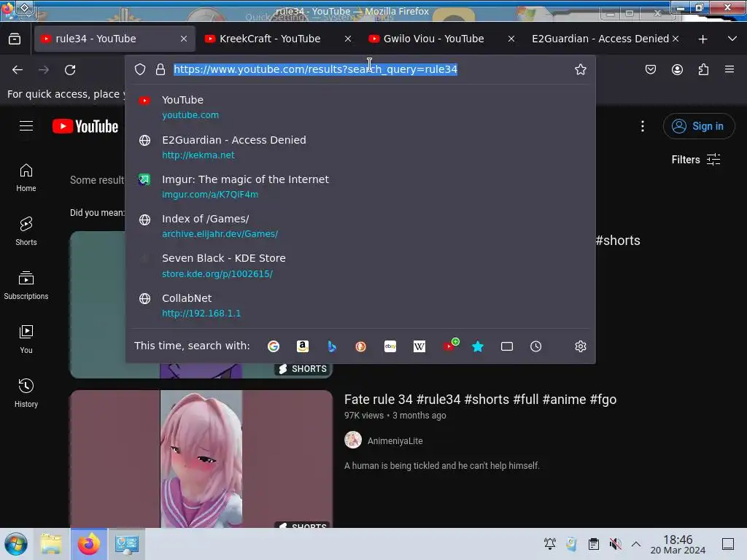Search with Google this time
Screen dimensions: 747x560
pos(274,346)
